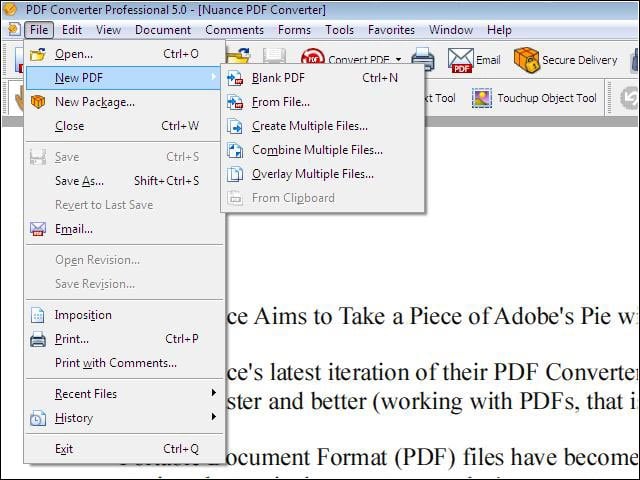Image resolution: width=640 pixels, height=480 pixels.
Task: Open the Comments menu
Action: [x=234, y=30]
